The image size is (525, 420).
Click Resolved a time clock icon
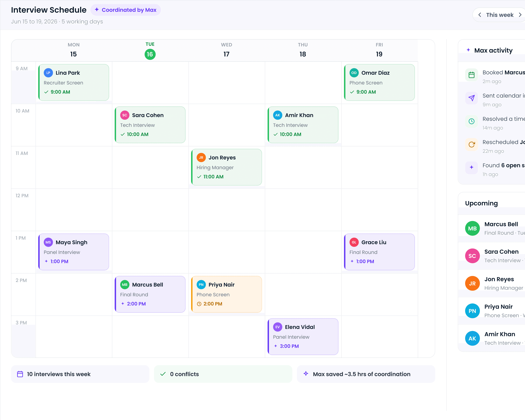tap(471, 121)
